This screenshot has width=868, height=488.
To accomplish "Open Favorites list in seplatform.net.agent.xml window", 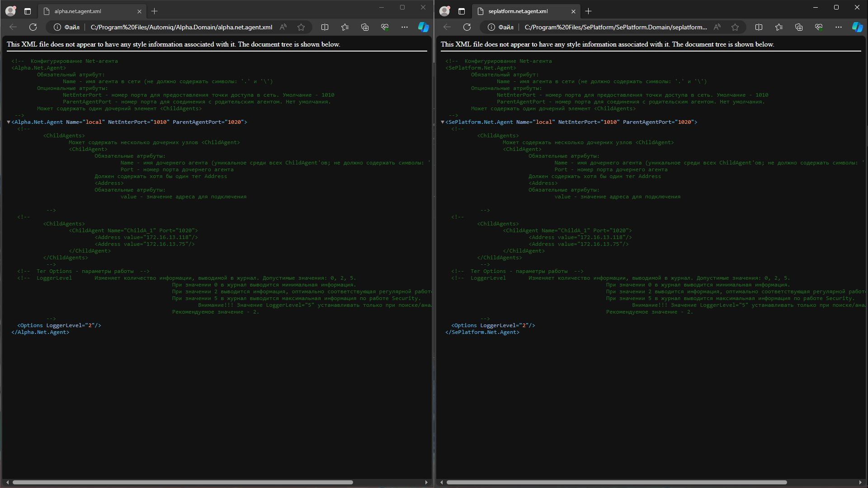I will (x=779, y=27).
